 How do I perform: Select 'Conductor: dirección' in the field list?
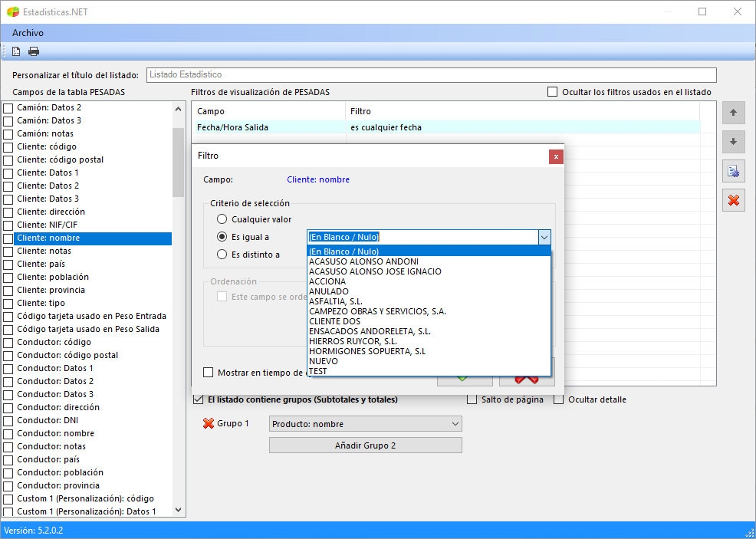58,407
